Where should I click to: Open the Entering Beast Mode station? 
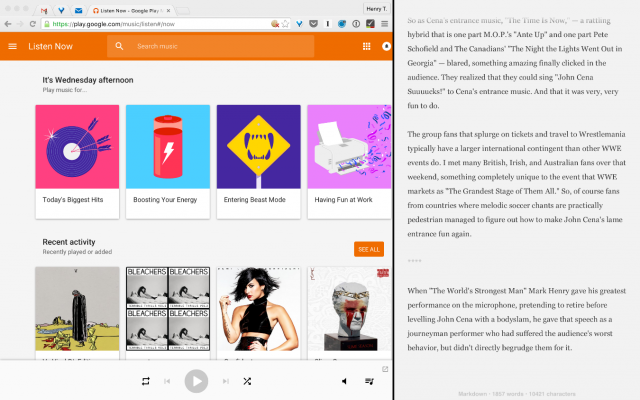pos(259,162)
